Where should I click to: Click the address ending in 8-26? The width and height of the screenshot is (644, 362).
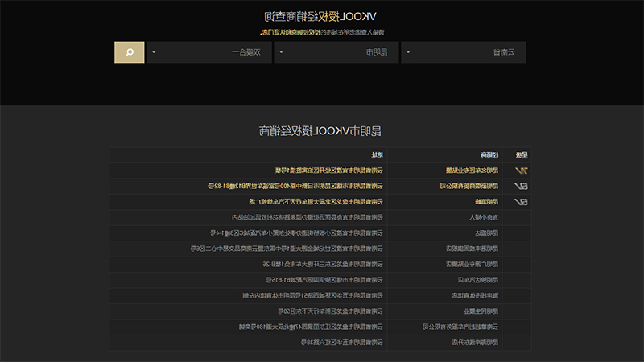pos(323,264)
